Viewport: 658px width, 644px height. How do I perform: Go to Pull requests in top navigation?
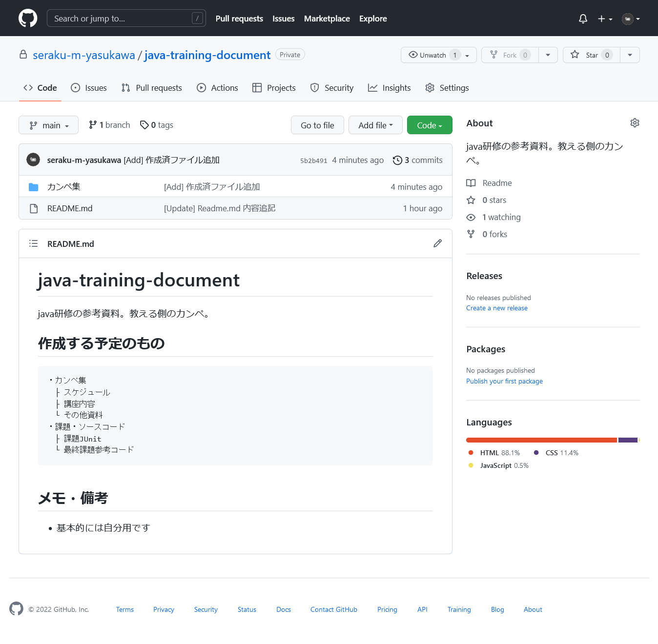[x=239, y=19]
